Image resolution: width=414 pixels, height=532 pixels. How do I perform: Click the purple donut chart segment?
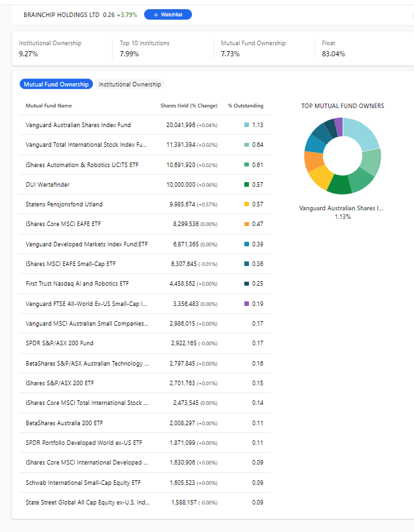339,126
